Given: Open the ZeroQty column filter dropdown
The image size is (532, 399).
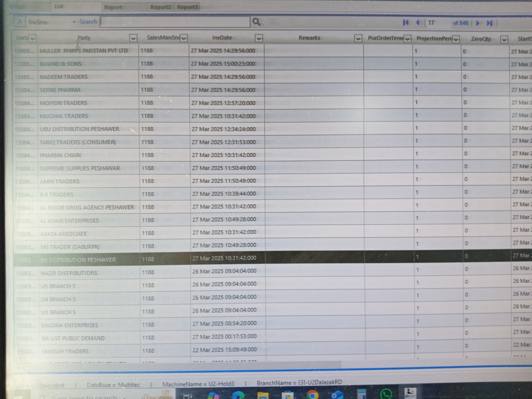Looking at the screenshot, I should [504, 39].
